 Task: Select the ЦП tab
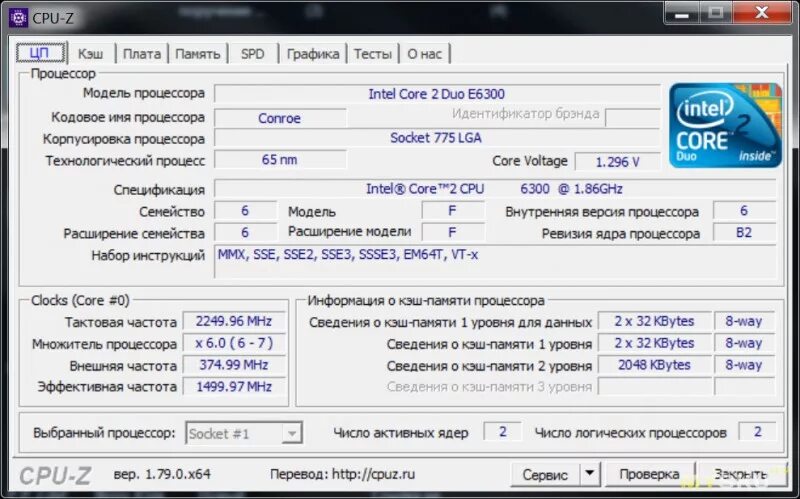point(40,53)
